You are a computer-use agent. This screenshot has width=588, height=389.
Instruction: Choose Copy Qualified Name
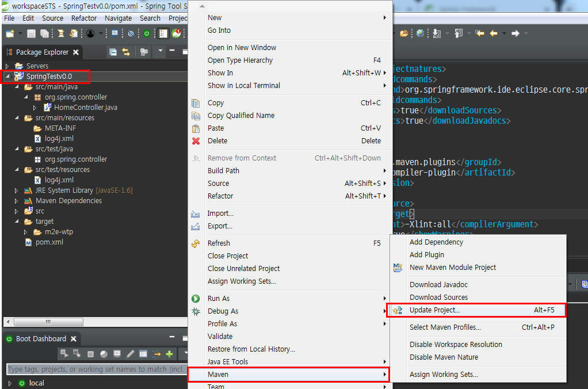click(289, 116)
